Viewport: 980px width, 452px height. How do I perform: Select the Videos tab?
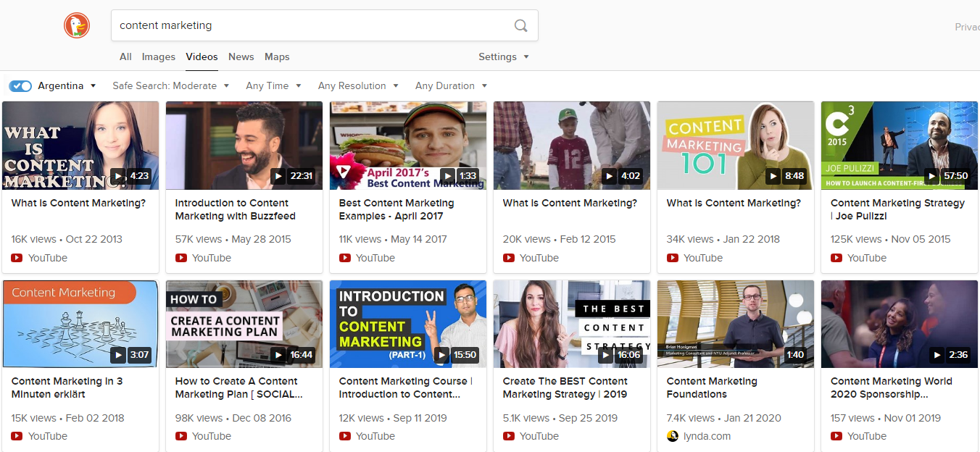coord(202,56)
